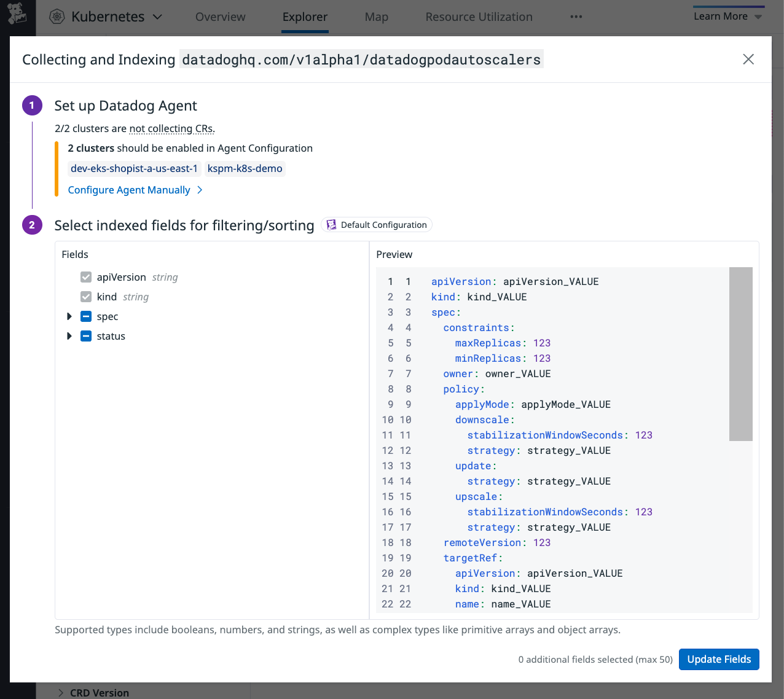Click 'minReplicas: 123' line in preview
The image size is (784, 699).
503,358
